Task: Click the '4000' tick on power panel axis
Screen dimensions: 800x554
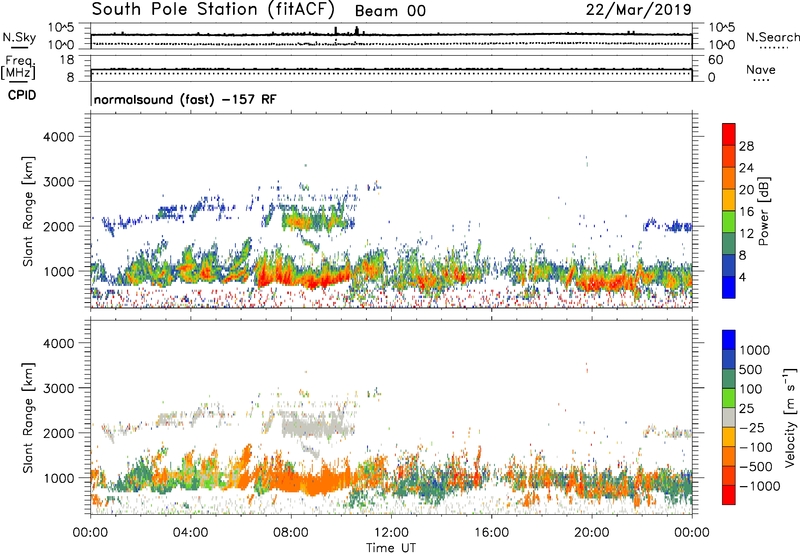Action: pyautogui.click(x=59, y=137)
